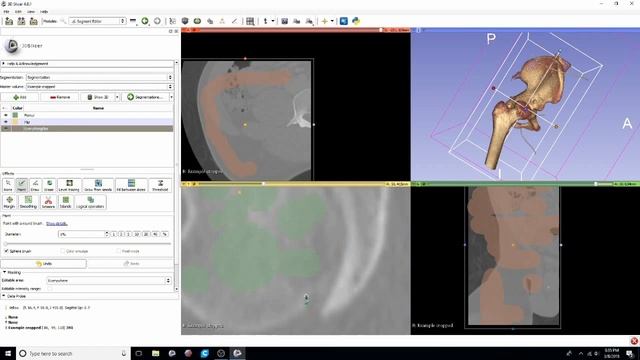Open the Show details link
Image resolution: width=640 pixels, height=360 pixels.
(57, 224)
